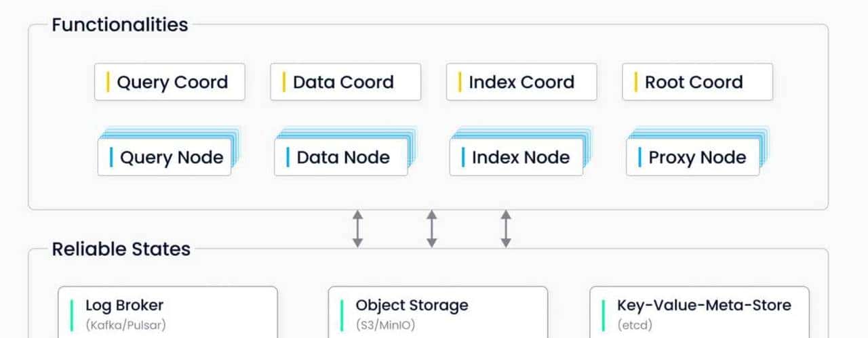Select the Root Coord component
This screenshot has height=338, width=868.
pyautogui.click(x=697, y=83)
